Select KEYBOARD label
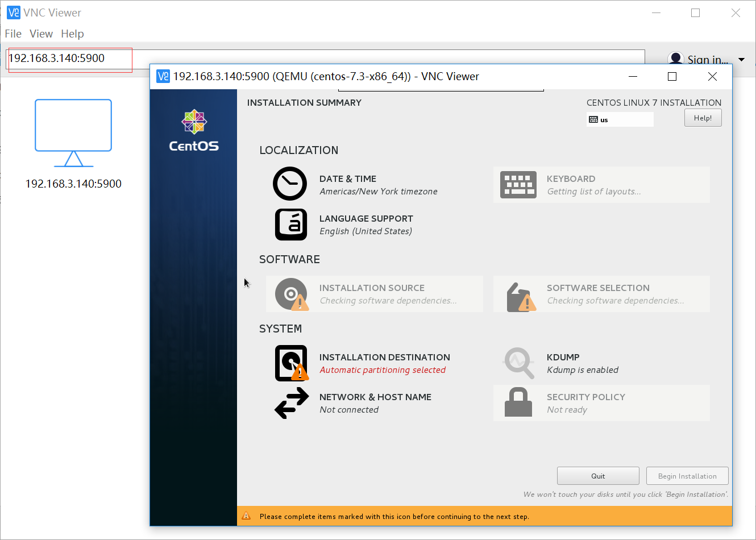The width and height of the screenshot is (756, 540). [x=571, y=178]
